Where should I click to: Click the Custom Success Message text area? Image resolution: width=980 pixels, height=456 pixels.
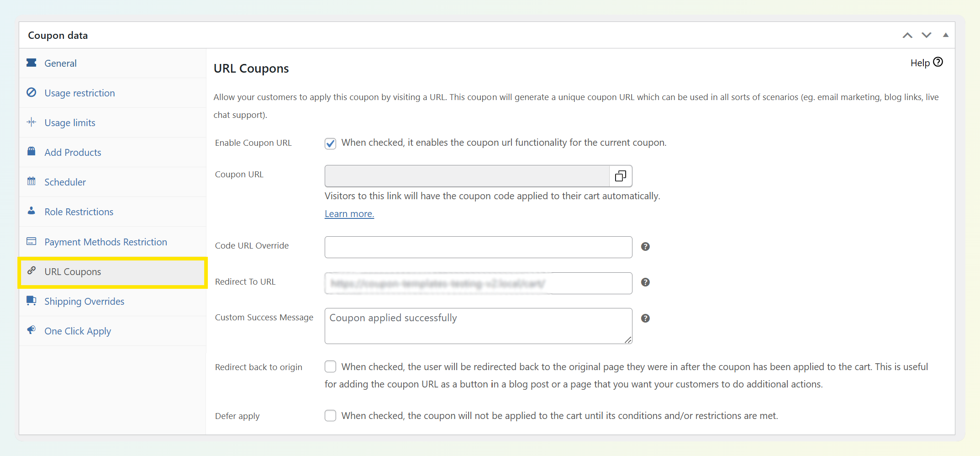[478, 326]
